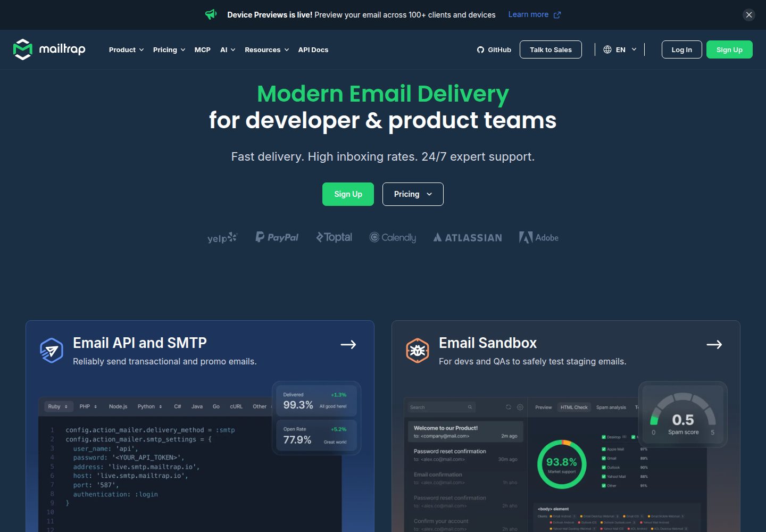The image size is (766, 532).
Task: Toggle the Apple Mail checkbox
Action: coord(604,449)
